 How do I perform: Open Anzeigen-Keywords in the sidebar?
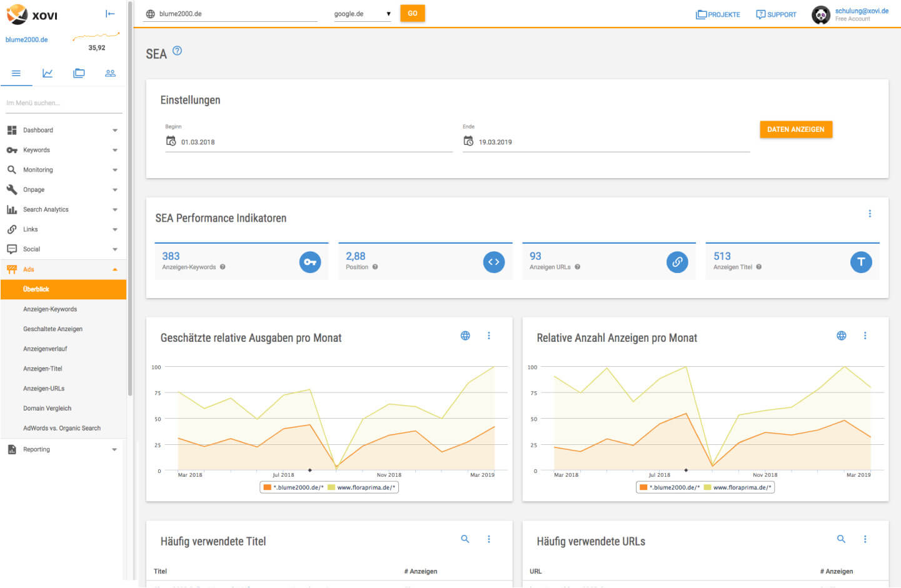tap(50, 309)
